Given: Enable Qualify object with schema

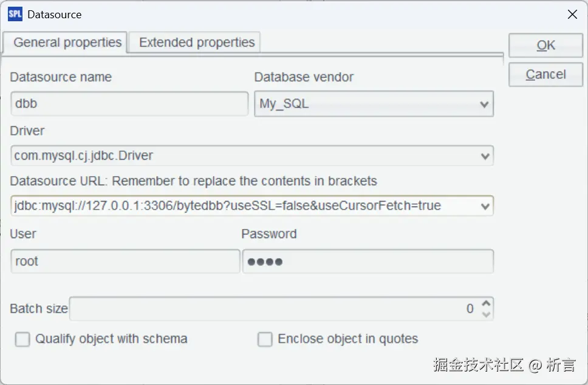Looking at the screenshot, I should pos(22,339).
